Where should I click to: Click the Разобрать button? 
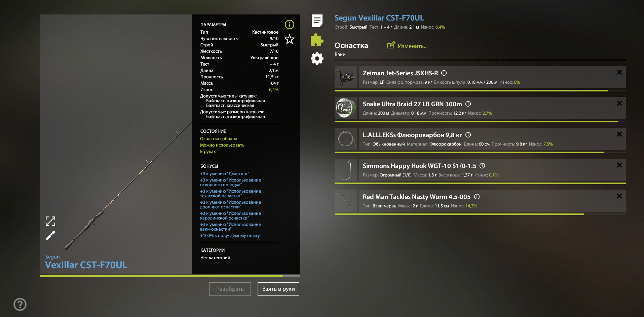point(230,289)
